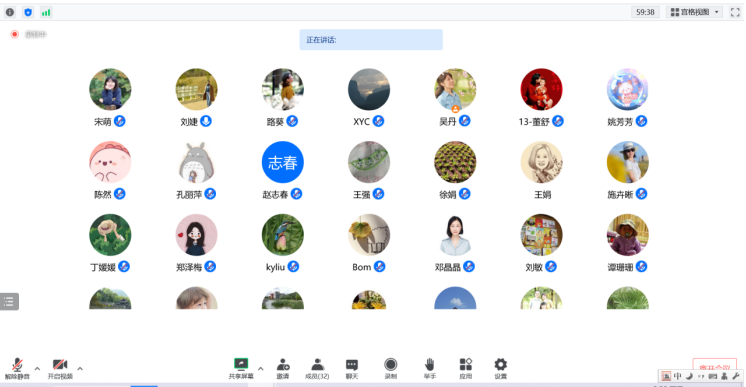Click muted mic icon beside 刘敏
Image resolution: width=746 pixels, height=387 pixels.
551,267
